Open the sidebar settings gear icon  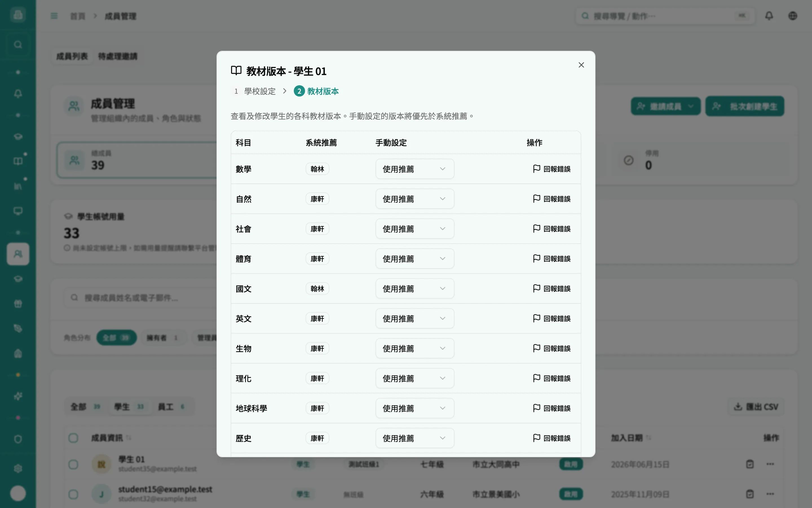point(18,468)
